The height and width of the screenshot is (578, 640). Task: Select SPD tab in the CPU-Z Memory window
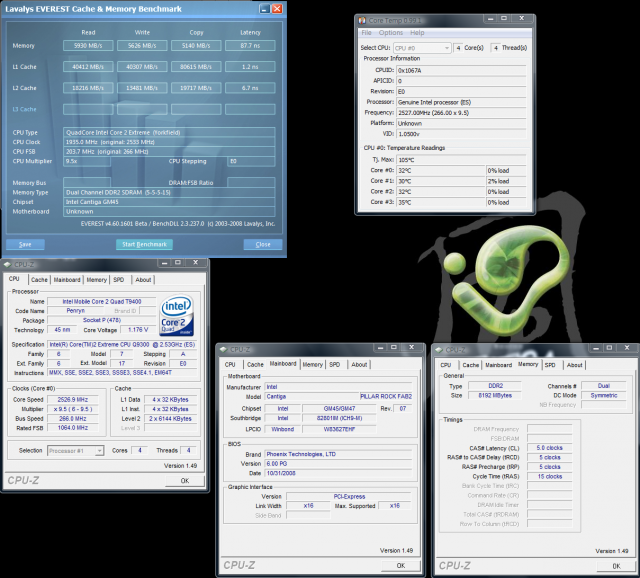[550, 365]
